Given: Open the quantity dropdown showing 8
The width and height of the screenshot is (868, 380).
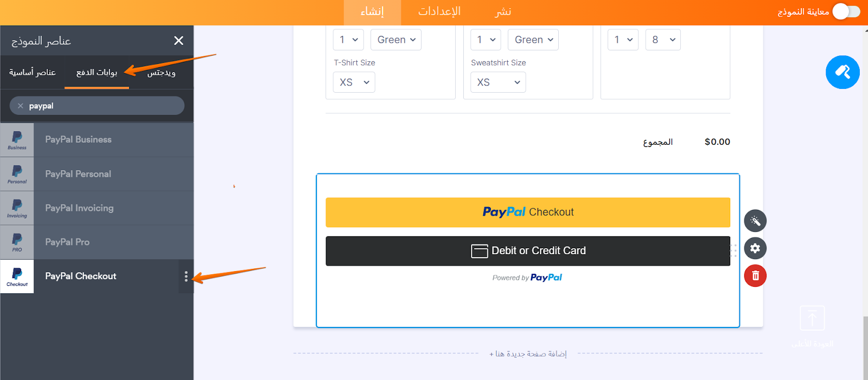Looking at the screenshot, I should point(663,40).
